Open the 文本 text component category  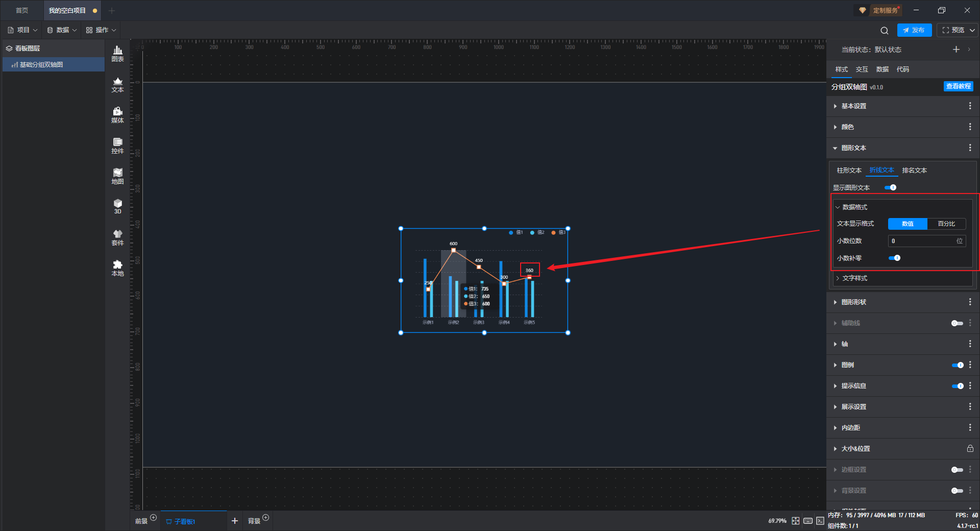click(x=117, y=84)
